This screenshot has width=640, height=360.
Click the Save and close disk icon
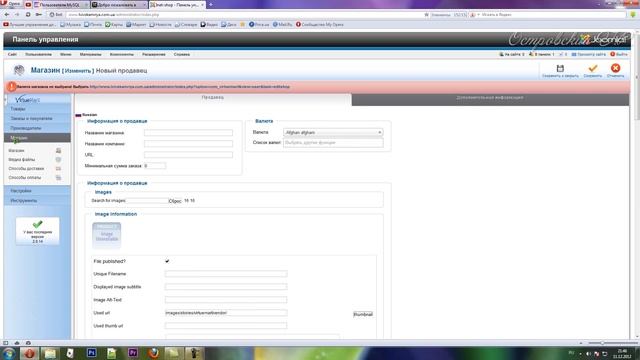(x=560, y=68)
